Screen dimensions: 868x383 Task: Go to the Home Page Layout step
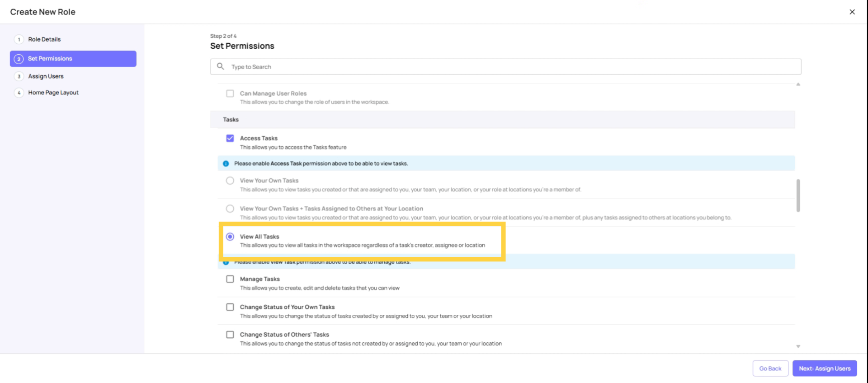(x=53, y=93)
